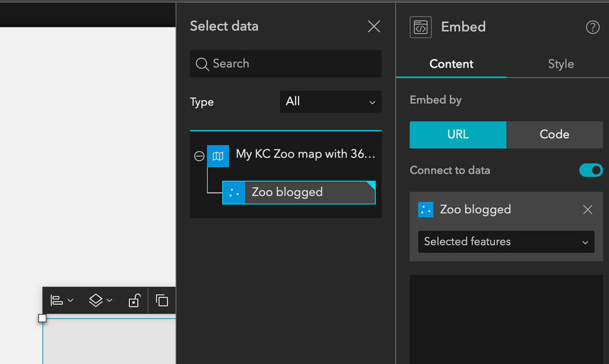Click the duplicate icon in toolbar

(162, 300)
